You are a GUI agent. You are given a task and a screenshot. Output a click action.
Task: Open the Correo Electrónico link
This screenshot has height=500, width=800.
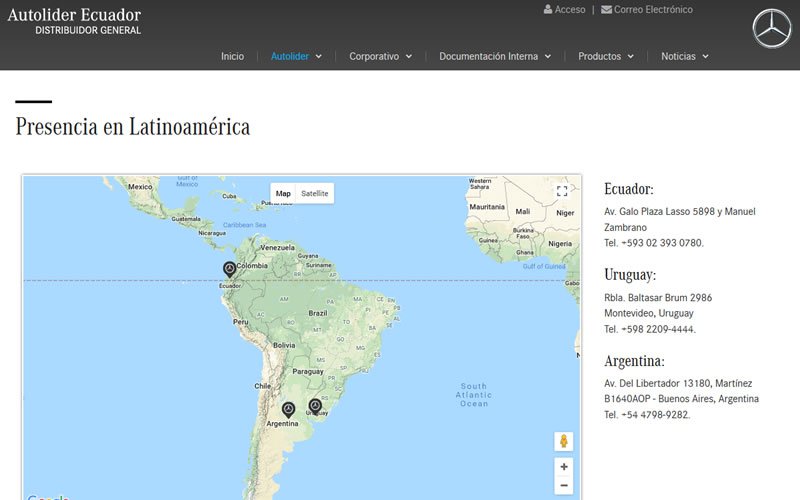[647, 10]
